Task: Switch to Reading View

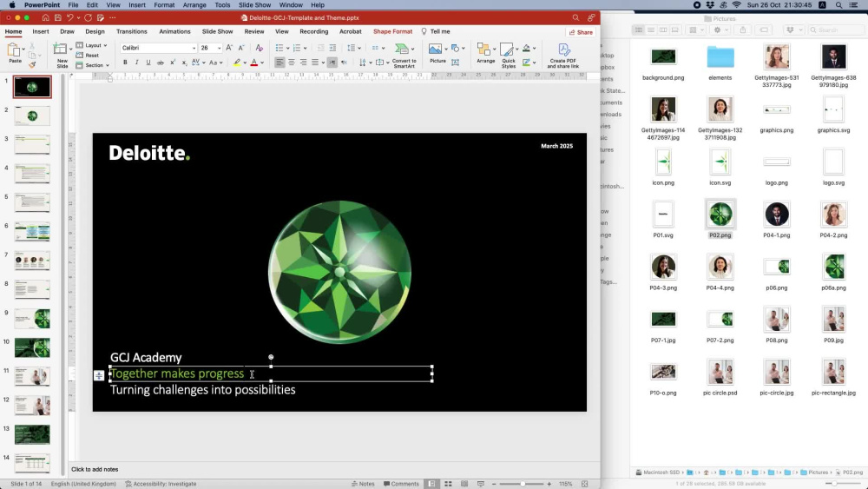Action: click(464, 484)
